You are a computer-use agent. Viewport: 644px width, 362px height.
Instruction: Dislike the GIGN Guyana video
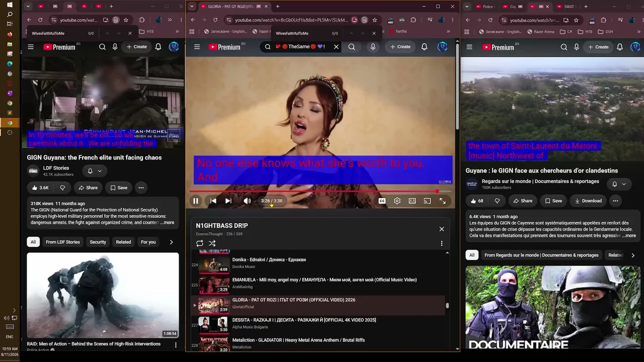tap(62, 188)
